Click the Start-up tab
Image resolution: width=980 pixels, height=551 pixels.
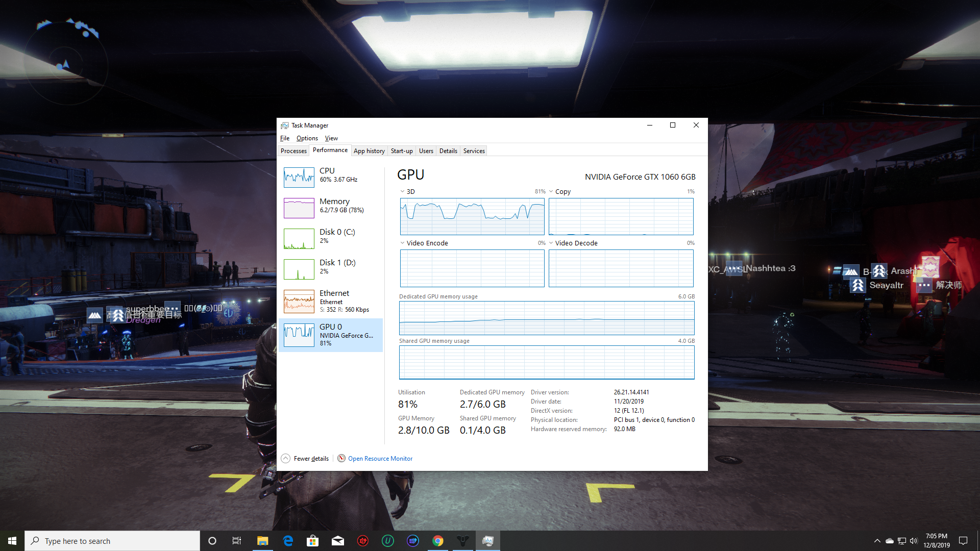pyautogui.click(x=402, y=151)
